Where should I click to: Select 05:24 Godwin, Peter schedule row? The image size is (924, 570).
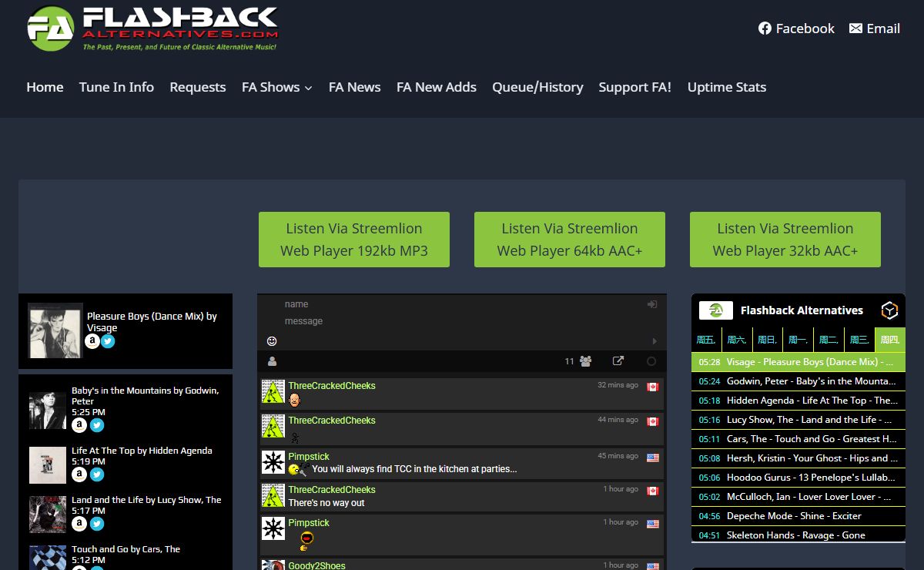[x=798, y=381]
